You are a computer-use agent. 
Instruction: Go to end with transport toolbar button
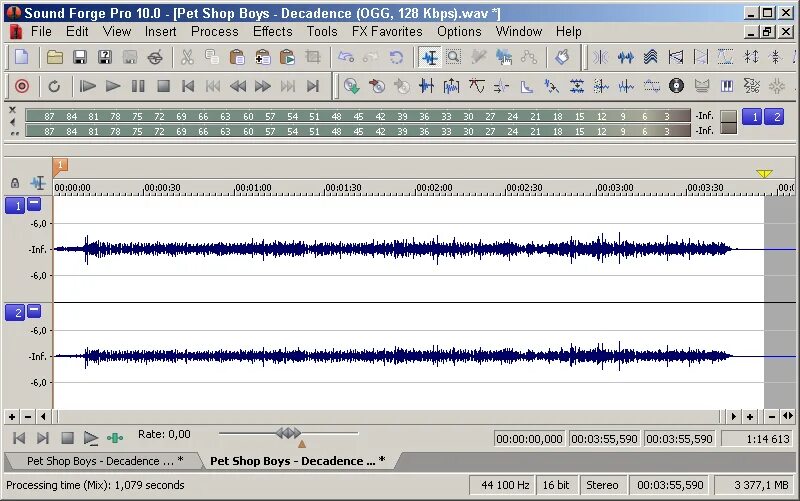pos(313,86)
